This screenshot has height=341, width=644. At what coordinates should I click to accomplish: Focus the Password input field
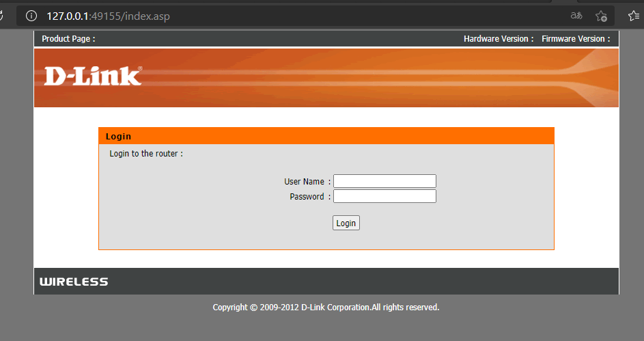click(384, 196)
